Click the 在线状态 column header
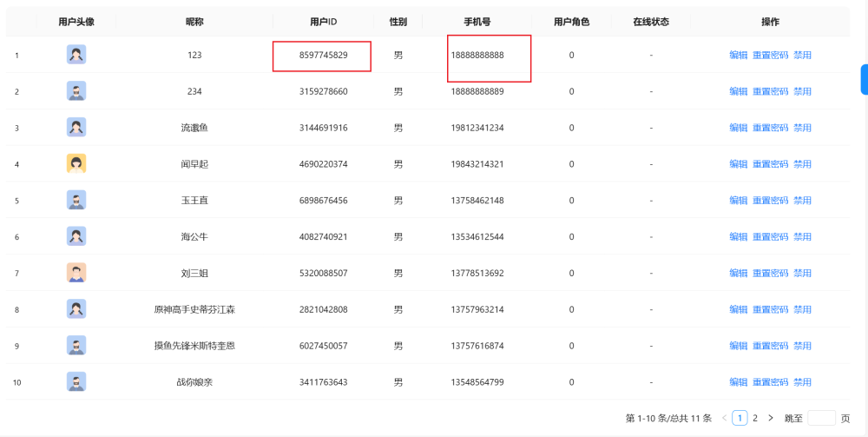Image resolution: width=868 pixels, height=437 pixels. 651,22
